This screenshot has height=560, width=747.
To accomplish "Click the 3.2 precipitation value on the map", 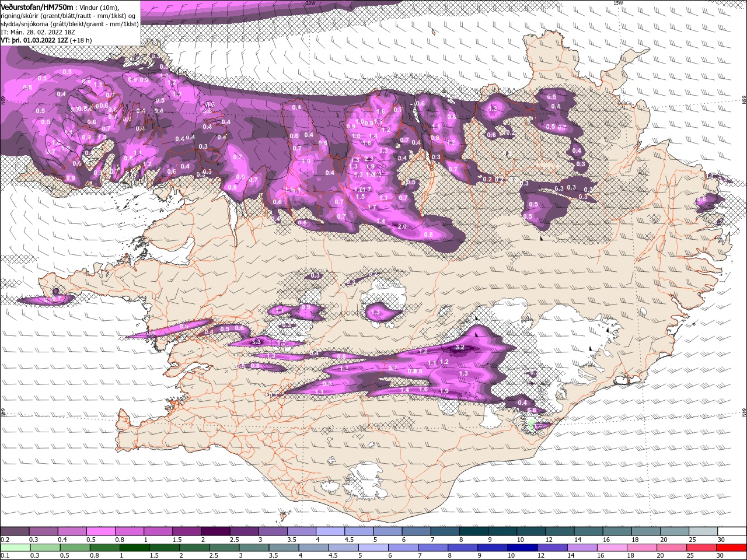I will tap(460, 347).
